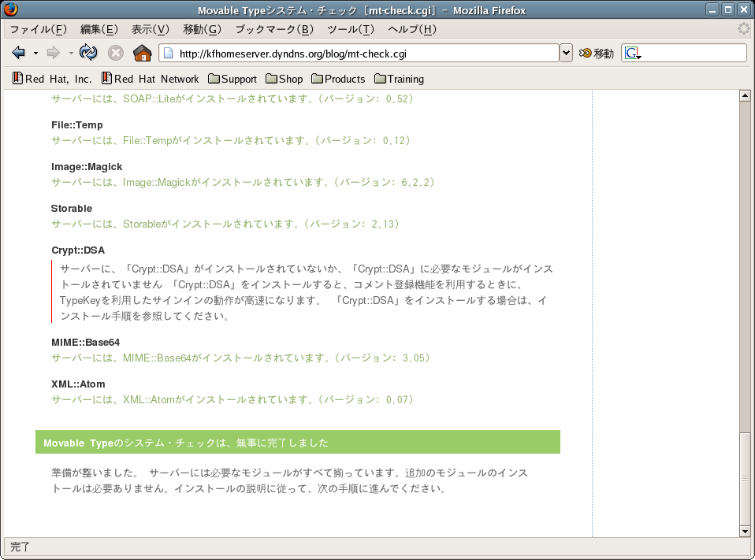Open the Training bookmarks folder
Screen dimensions: 755x560
pyautogui.click(x=399, y=79)
